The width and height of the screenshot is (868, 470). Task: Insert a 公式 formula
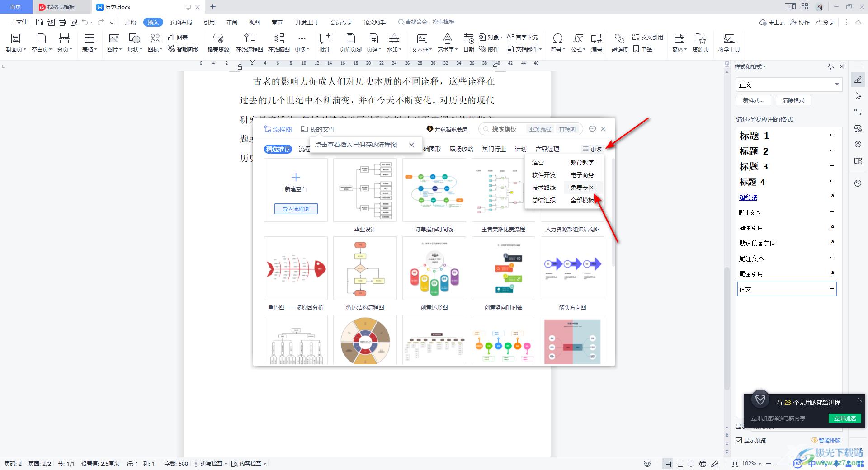(578, 43)
